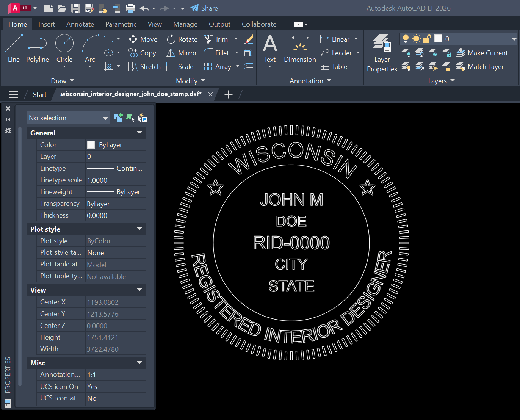Pick the Fillet tool
This screenshot has width=520, height=420.
[216, 53]
